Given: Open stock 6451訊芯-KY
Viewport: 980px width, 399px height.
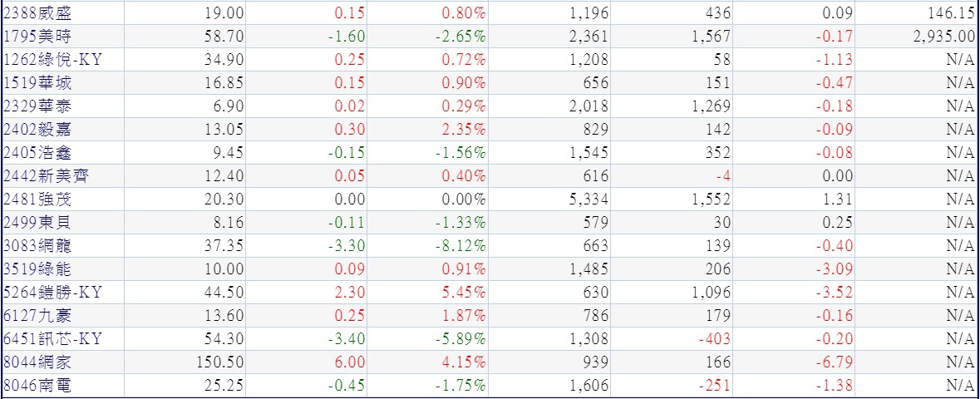Looking at the screenshot, I should point(52,340).
